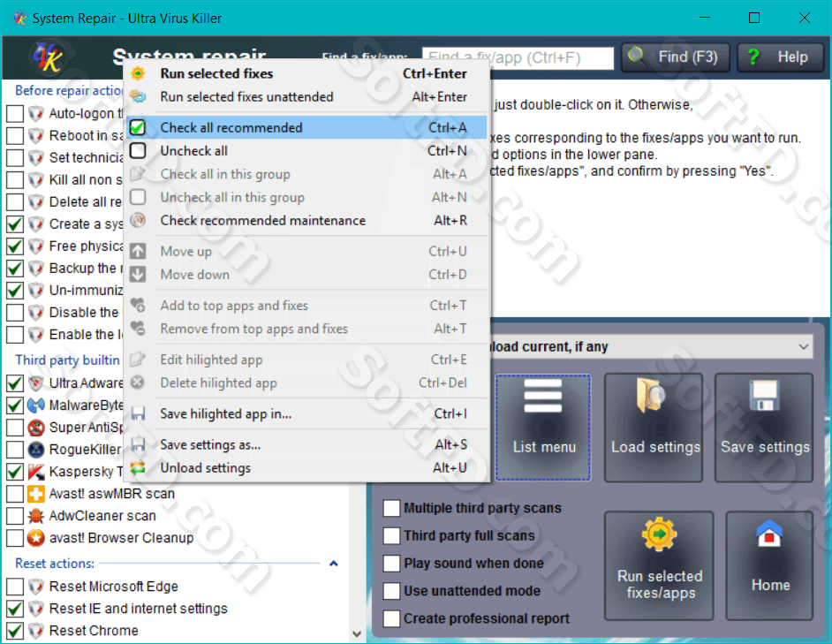Screen dimensions: 832x644
Task: Click the Find a fix/app search field
Action: tap(518, 57)
